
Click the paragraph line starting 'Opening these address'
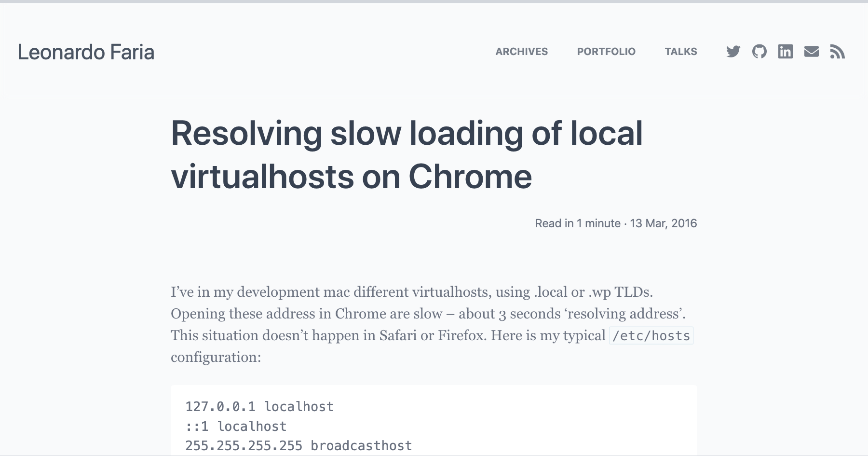[428, 314]
